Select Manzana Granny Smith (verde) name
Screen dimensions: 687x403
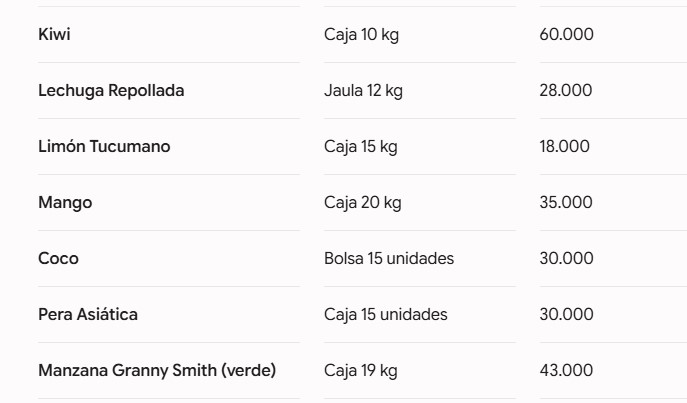157,371
